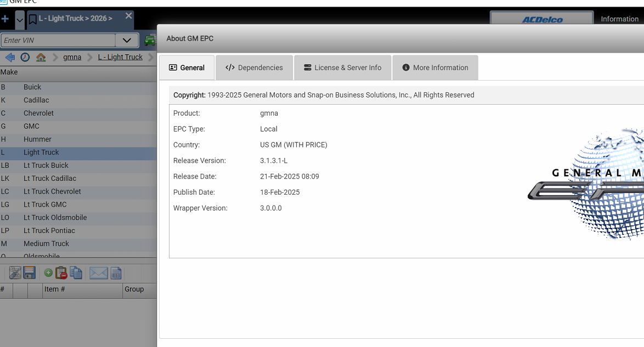Select the Lt Truck Chevrolet row
The image size is (644, 347).
(78, 192)
